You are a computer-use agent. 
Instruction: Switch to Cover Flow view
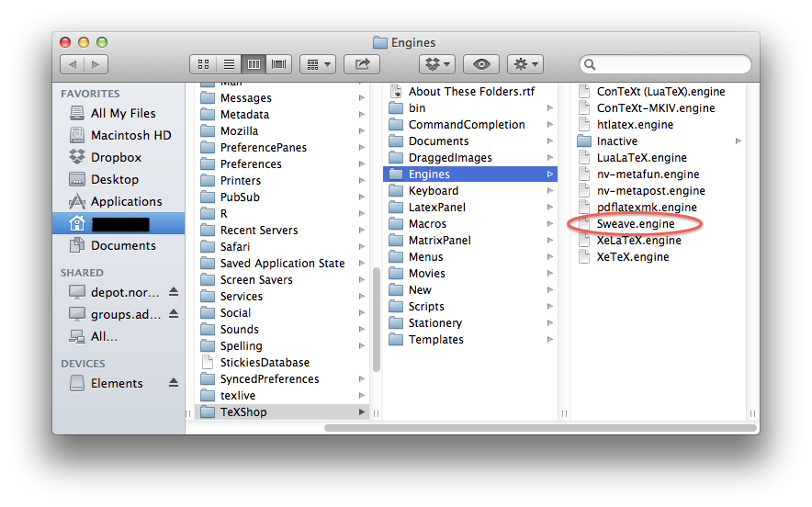pyautogui.click(x=279, y=64)
